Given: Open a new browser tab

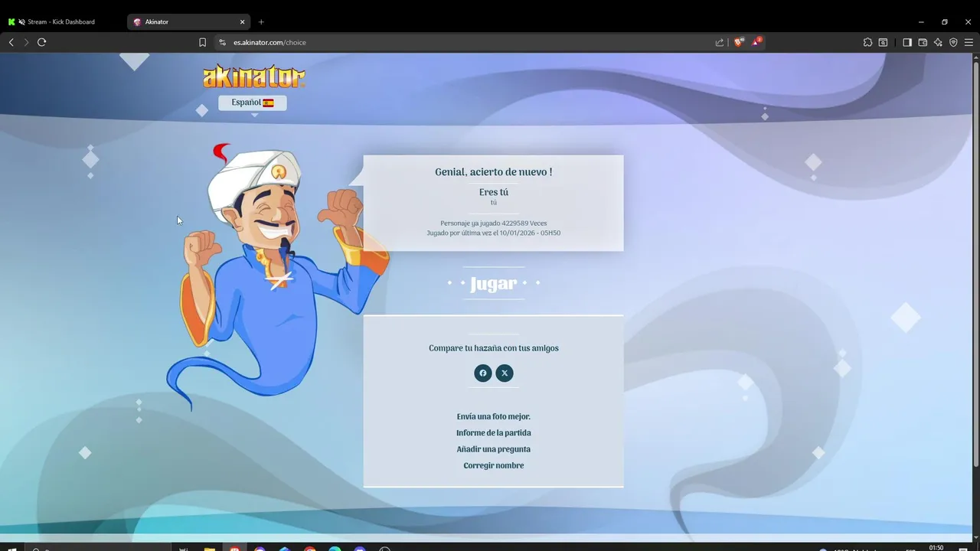Looking at the screenshot, I should pos(261,21).
